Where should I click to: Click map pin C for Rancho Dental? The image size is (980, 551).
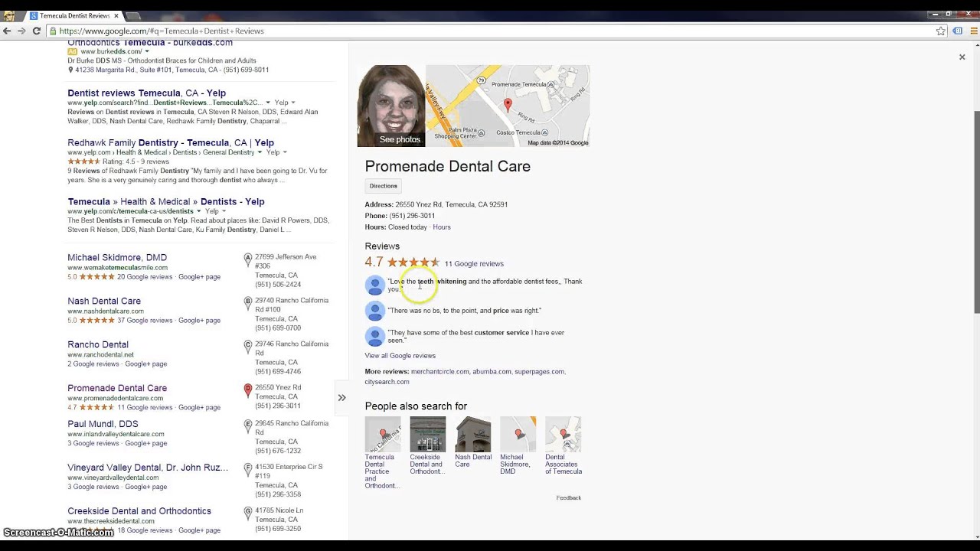pos(247,347)
